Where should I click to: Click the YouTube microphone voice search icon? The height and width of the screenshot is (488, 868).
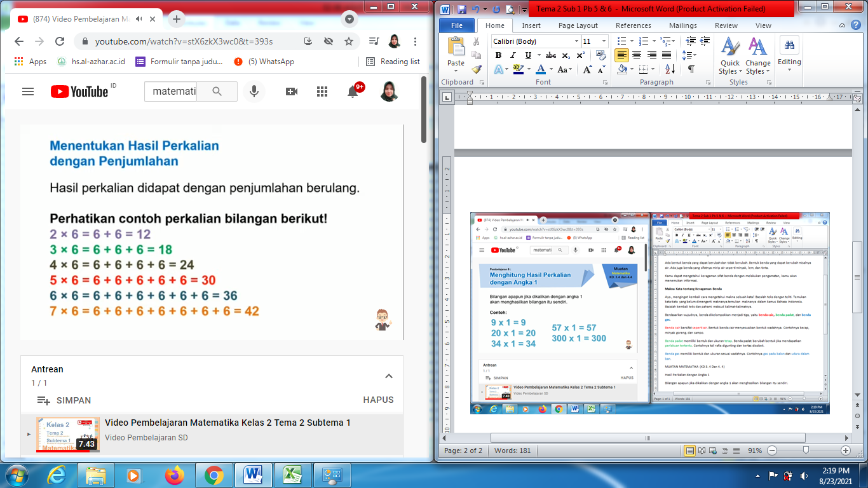pos(254,91)
